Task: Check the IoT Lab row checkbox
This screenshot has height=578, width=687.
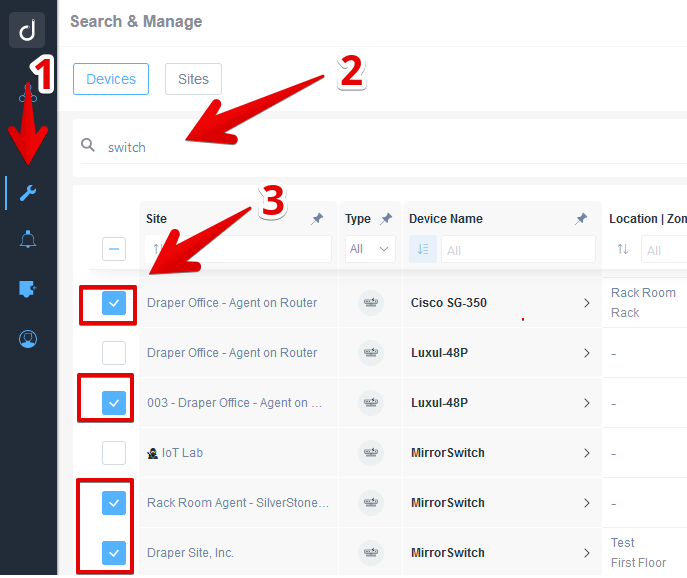Action: pos(114,453)
